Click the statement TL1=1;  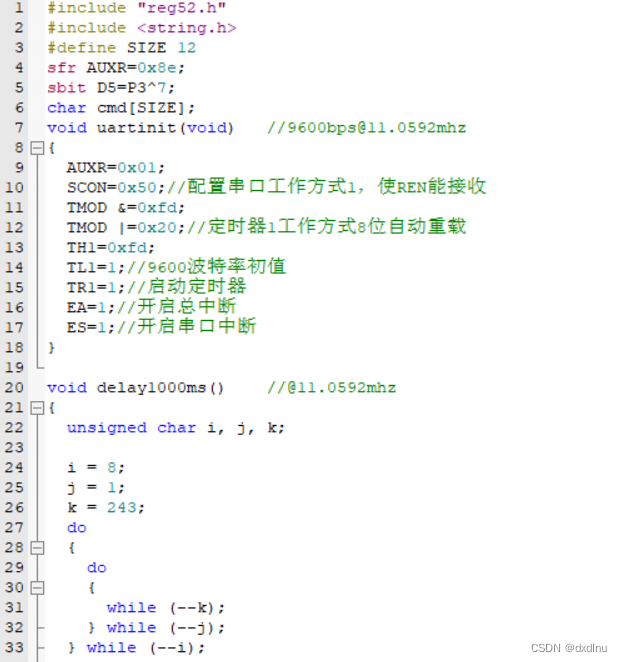click(x=96, y=268)
